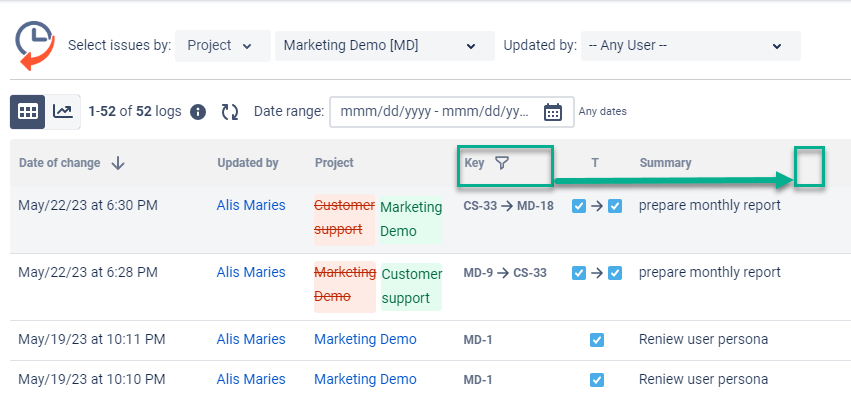Viewport: 851px width, 399px height.
Task: Click the Issue History clock logo icon
Action: click(35, 46)
